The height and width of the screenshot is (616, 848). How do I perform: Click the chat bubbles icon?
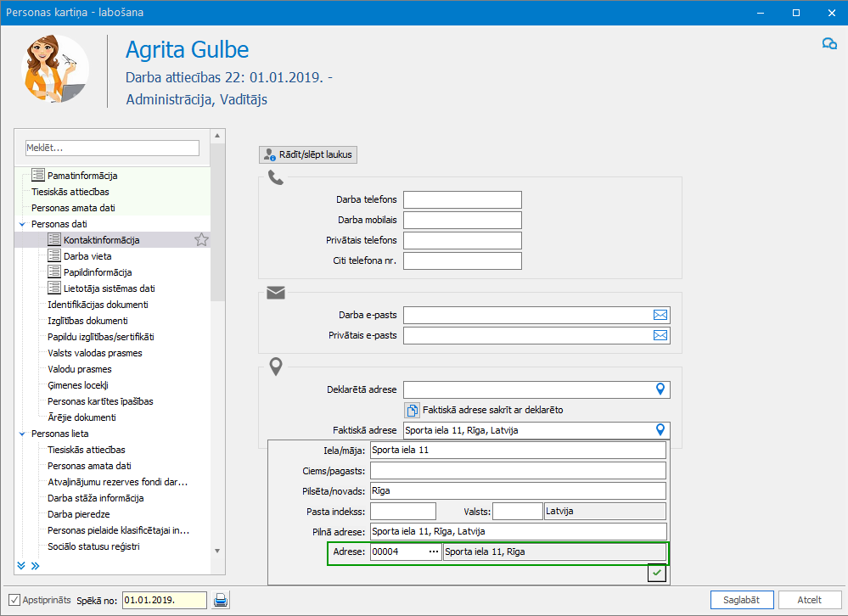tap(829, 44)
